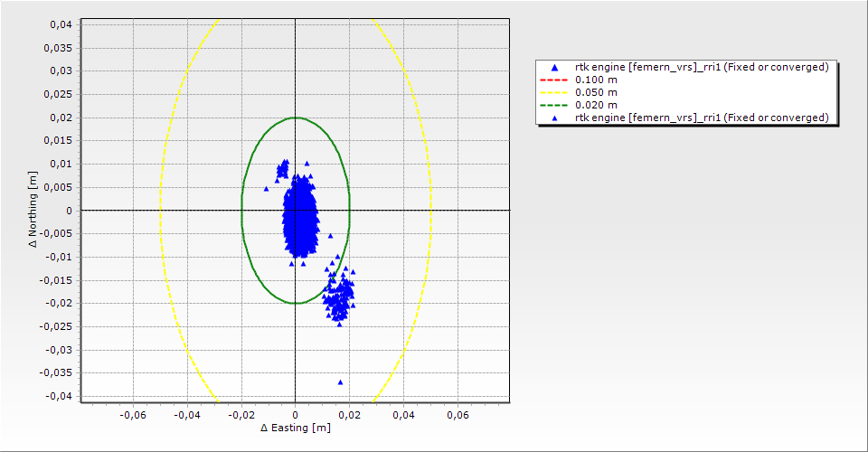Screen dimensions: 868x452
Task: Select the 0.050 m legend entry
Action: [x=597, y=92]
